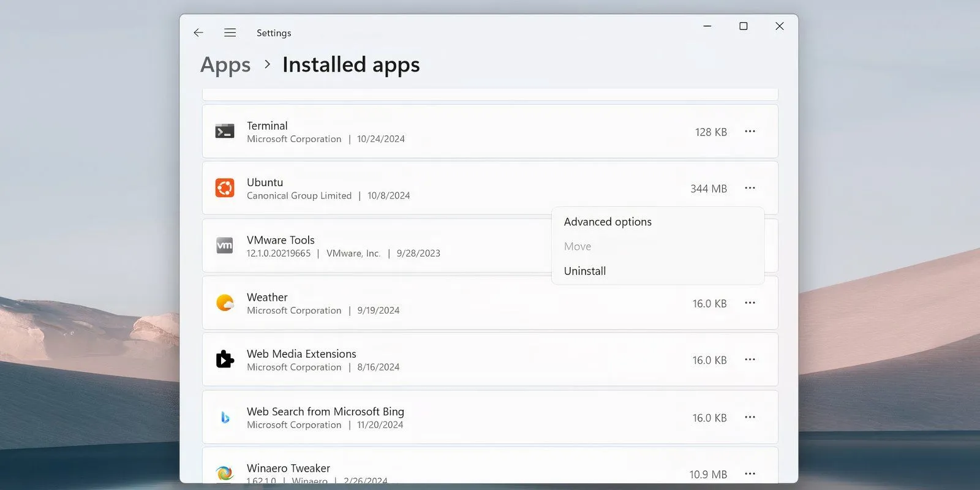The height and width of the screenshot is (490, 980).
Task: Click Weather's 16.0 KB size value
Action: coord(709,304)
